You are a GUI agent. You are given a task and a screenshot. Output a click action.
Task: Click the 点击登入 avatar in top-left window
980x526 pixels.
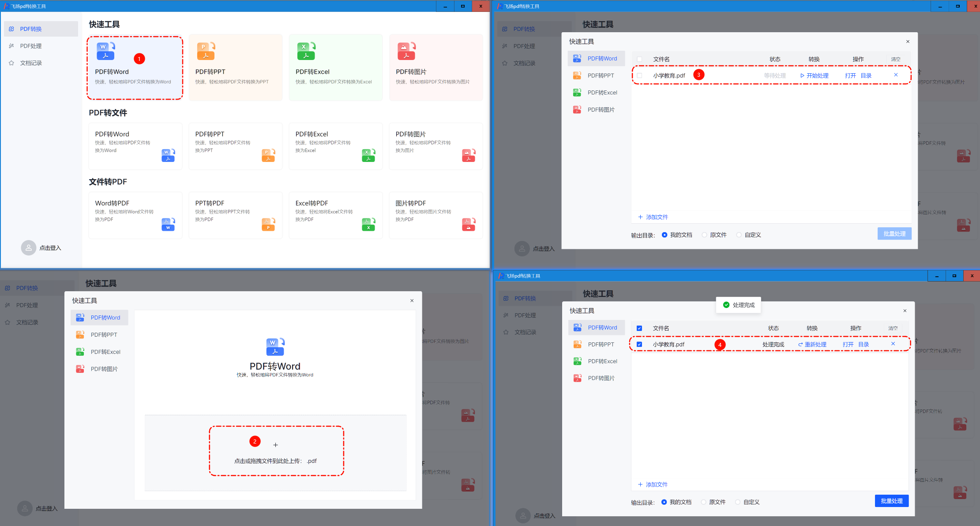click(29, 248)
